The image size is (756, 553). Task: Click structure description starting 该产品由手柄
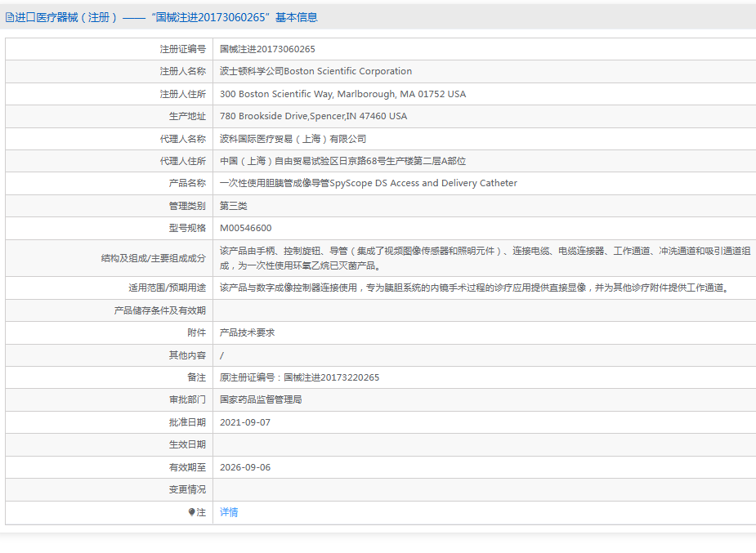point(485,258)
